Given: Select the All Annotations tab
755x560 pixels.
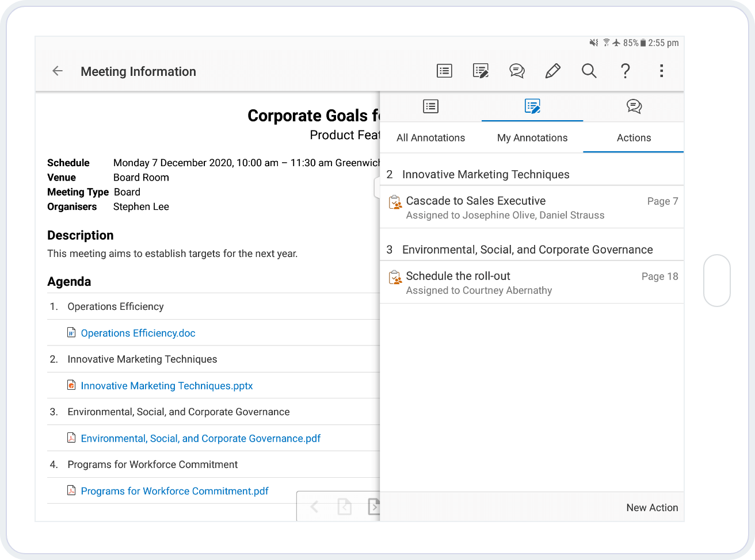Looking at the screenshot, I should [430, 138].
